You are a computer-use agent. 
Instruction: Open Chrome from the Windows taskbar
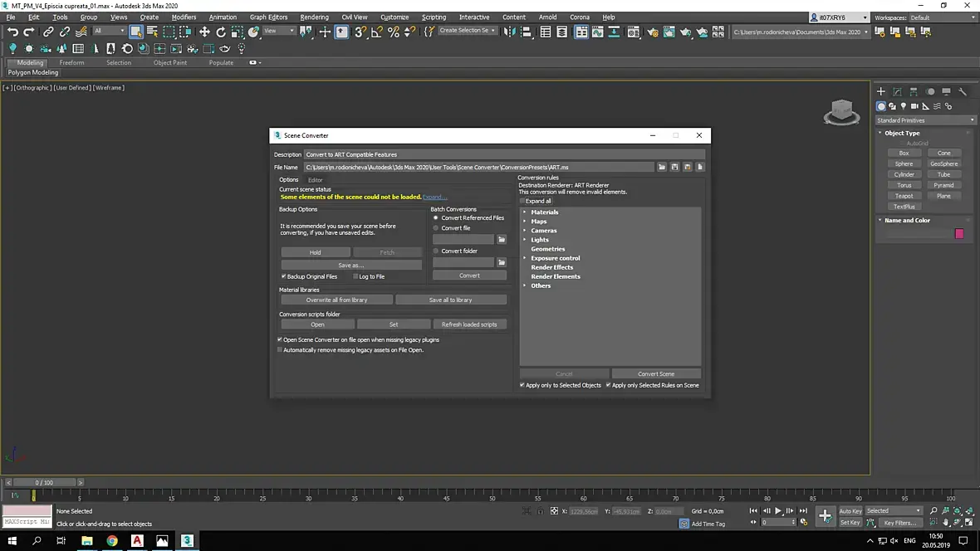112,541
